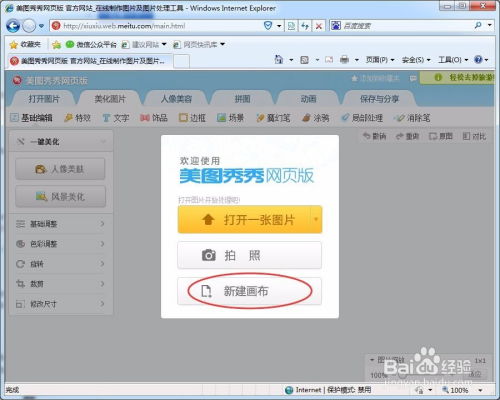This screenshot has width=500, height=400.
Task: Open the recent pages dropdown beside navigation arrows
Action: tap(41, 26)
